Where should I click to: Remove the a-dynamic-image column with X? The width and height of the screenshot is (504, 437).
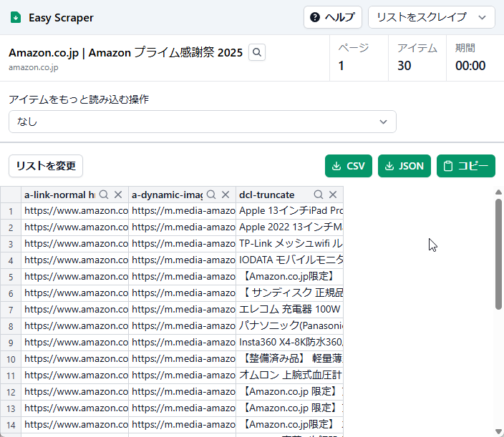click(226, 195)
